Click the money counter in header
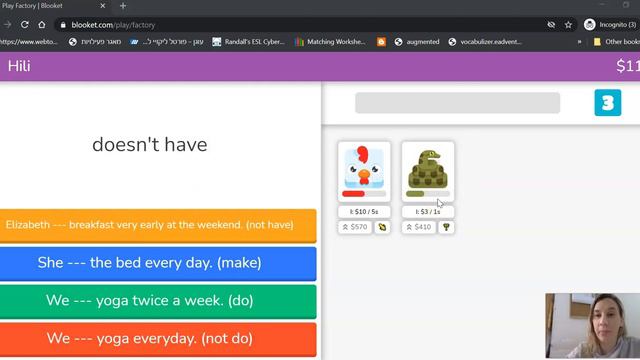Viewport: 640px width, 360px height. pos(628,66)
